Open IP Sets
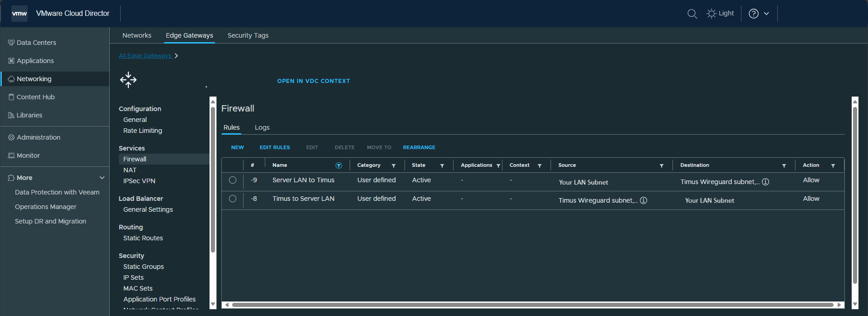Screen dimensions: 868x316 (x=133, y=277)
